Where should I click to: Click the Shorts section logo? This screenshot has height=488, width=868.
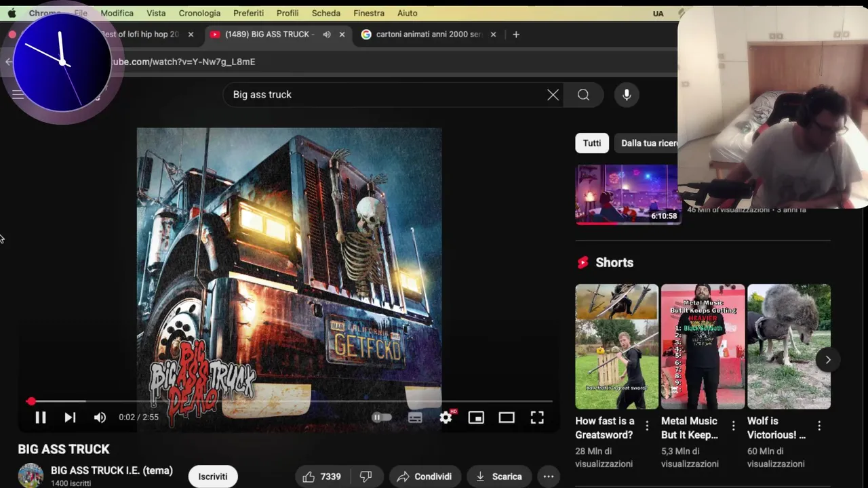(583, 262)
